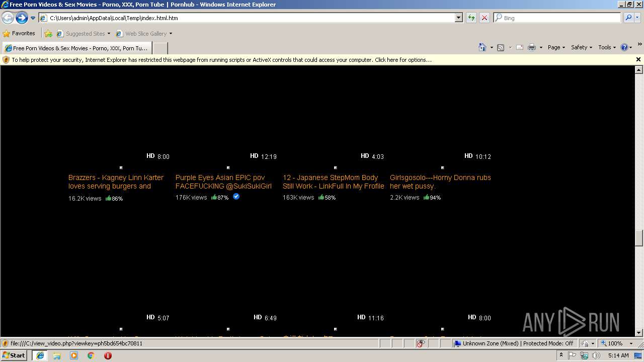This screenshot has width=644, height=362.
Task: Click the vertical scrollbar thumb
Action: (639, 238)
